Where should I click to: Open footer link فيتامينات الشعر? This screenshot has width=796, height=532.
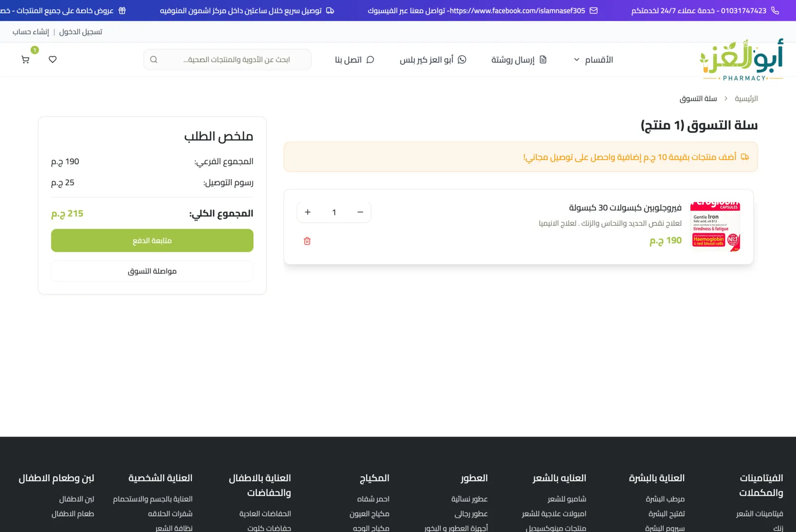pos(760,514)
